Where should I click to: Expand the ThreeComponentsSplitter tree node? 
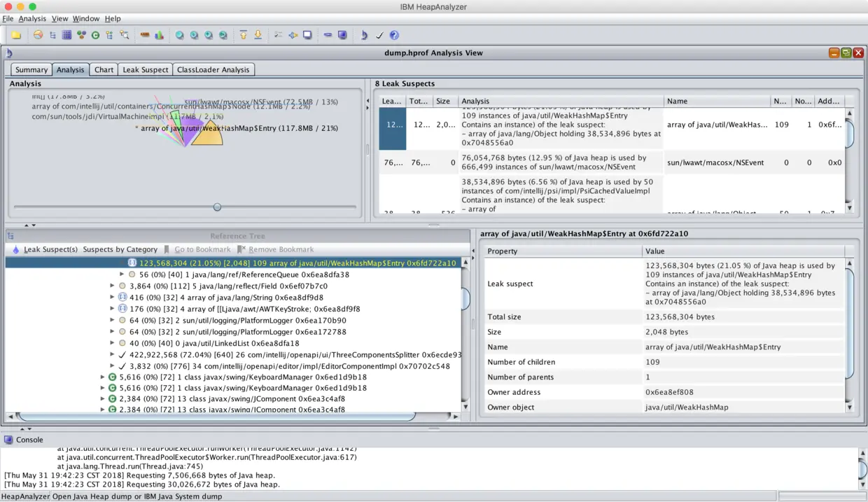(113, 354)
